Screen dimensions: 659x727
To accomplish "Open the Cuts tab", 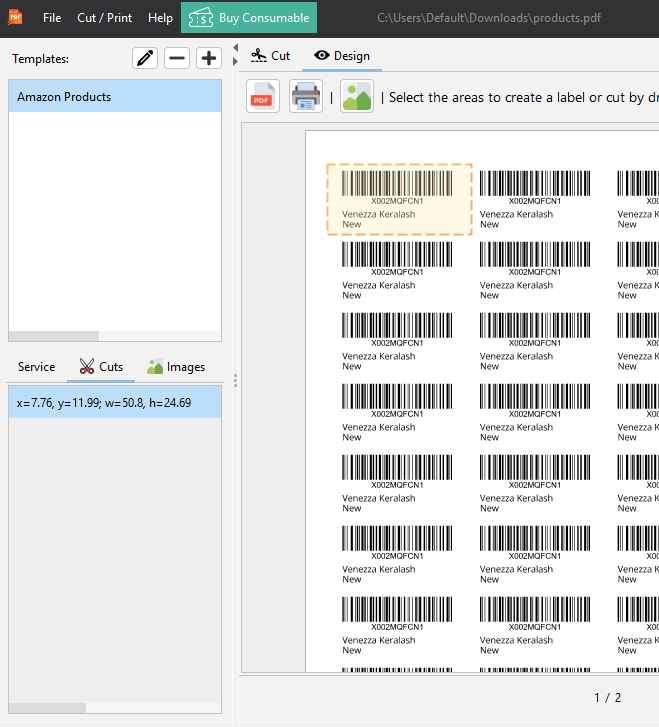I will click(101, 367).
